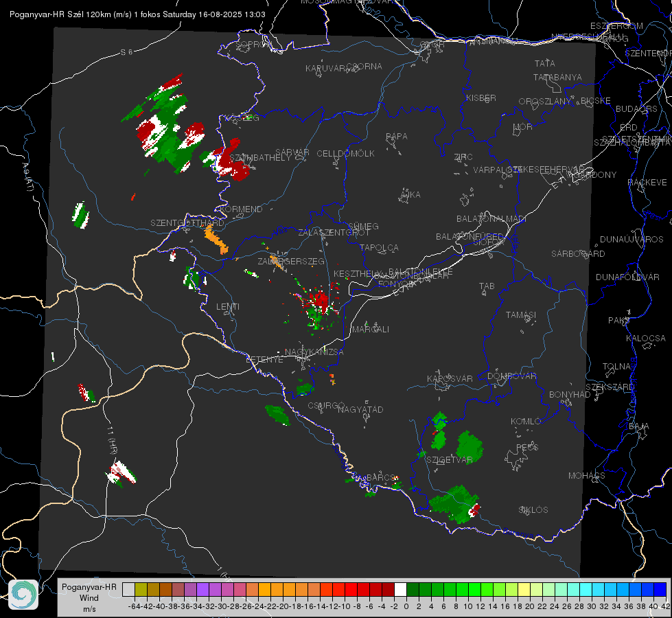Click the TATA city label
This screenshot has height=618, width=672.
(545, 63)
